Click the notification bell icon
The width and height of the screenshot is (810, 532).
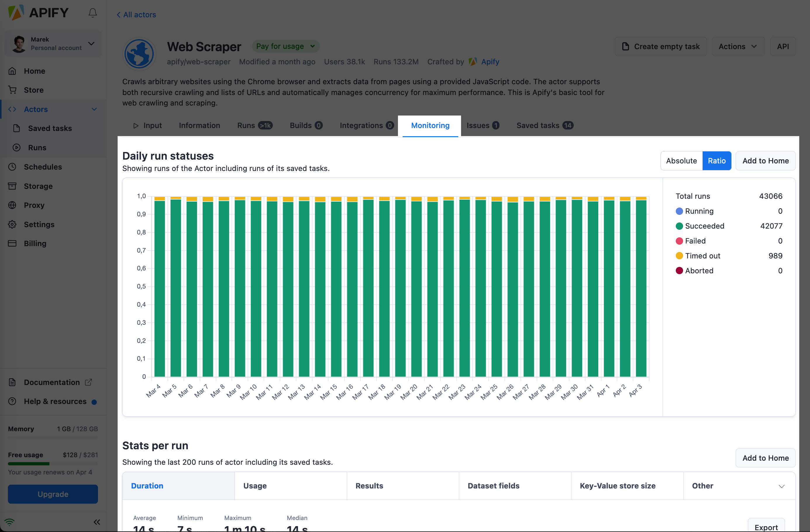click(x=93, y=13)
